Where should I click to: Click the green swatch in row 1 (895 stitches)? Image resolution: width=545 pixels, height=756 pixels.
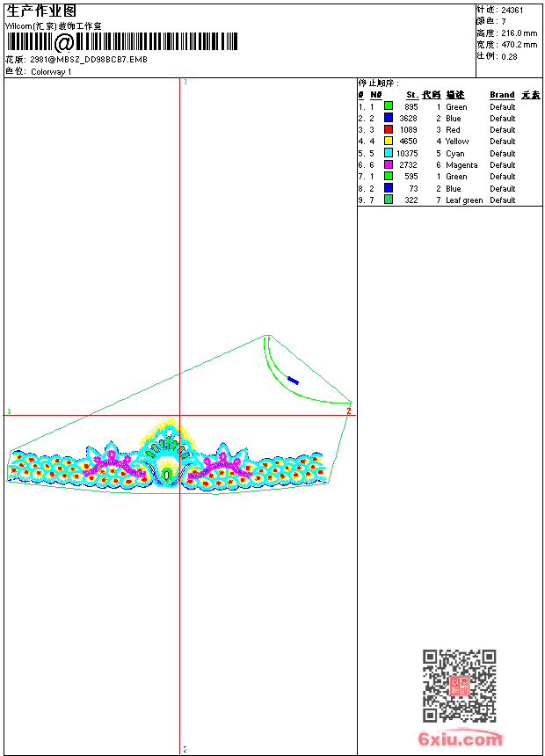389,106
